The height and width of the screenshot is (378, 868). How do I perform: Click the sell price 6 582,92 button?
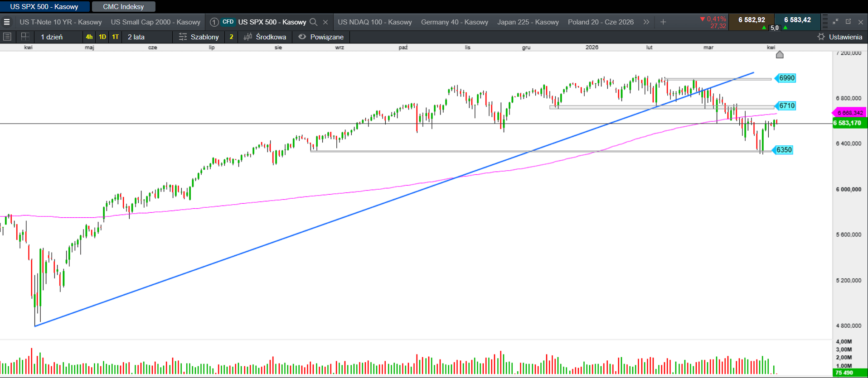point(752,20)
